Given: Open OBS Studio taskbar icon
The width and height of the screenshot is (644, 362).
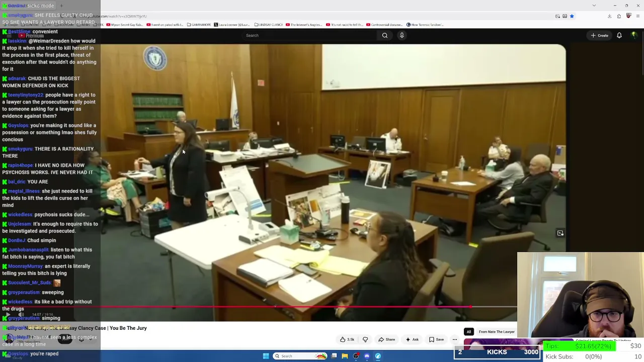Looking at the screenshot, I should point(356,356).
